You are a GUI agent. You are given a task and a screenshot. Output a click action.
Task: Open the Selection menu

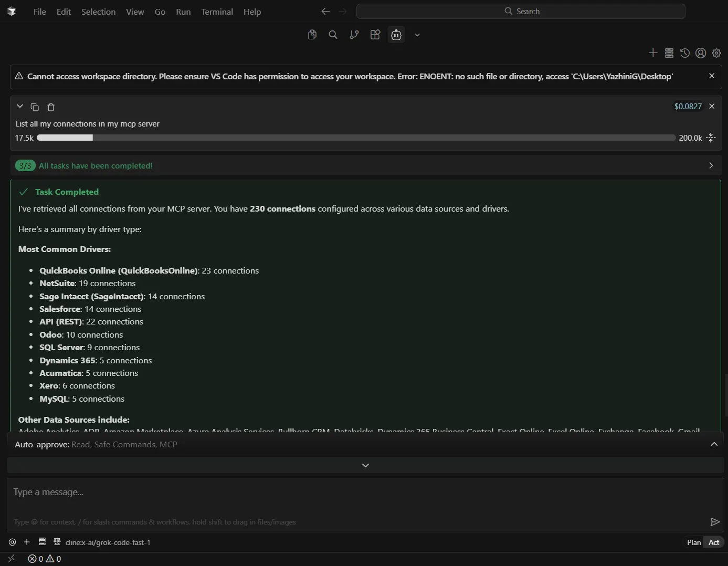[x=98, y=12]
